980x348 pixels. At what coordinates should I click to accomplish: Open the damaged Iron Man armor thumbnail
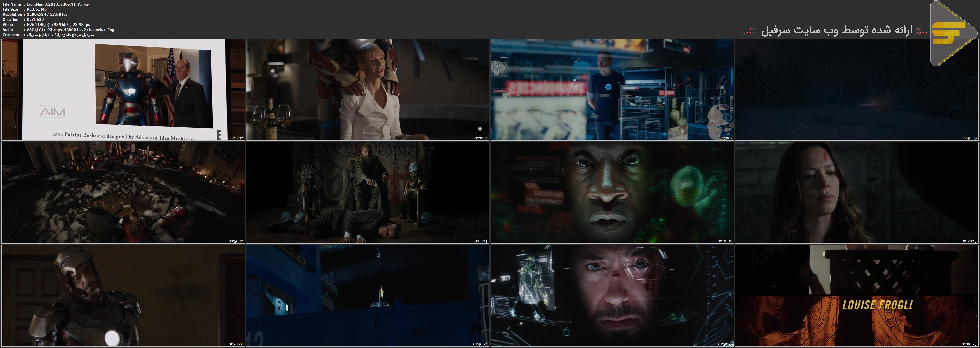123,296
